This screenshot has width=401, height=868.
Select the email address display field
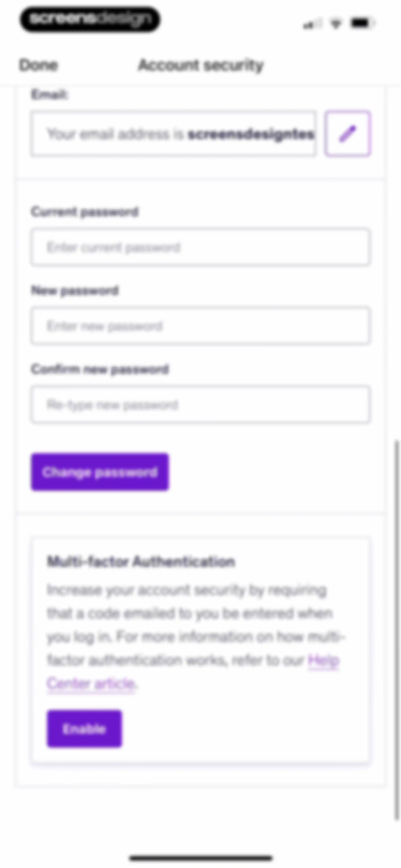point(174,134)
